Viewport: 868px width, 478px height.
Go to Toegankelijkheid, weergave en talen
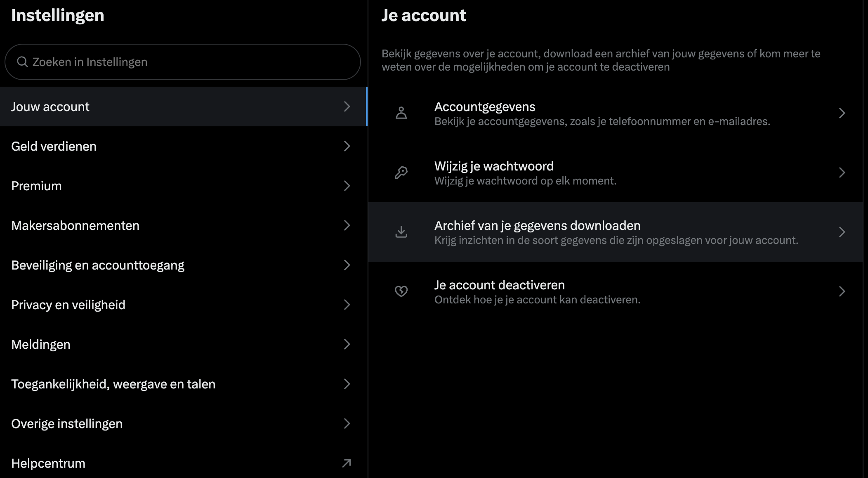[113, 384]
